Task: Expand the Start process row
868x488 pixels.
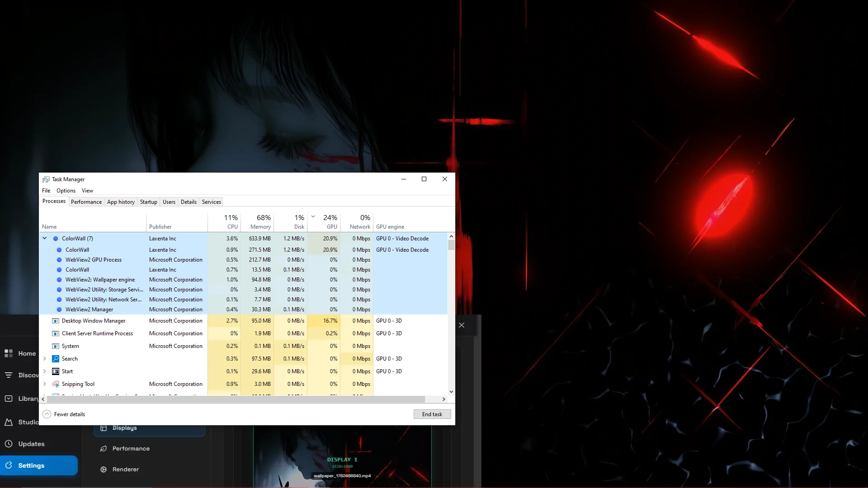Action: [44, 371]
